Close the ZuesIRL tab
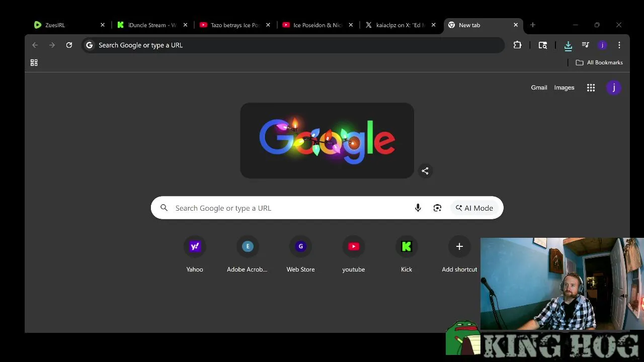This screenshot has height=362, width=644. 103,25
